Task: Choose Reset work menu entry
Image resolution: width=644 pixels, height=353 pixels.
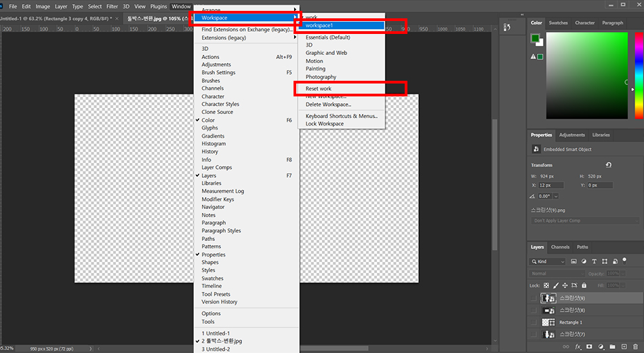Action: [x=342, y=88]
